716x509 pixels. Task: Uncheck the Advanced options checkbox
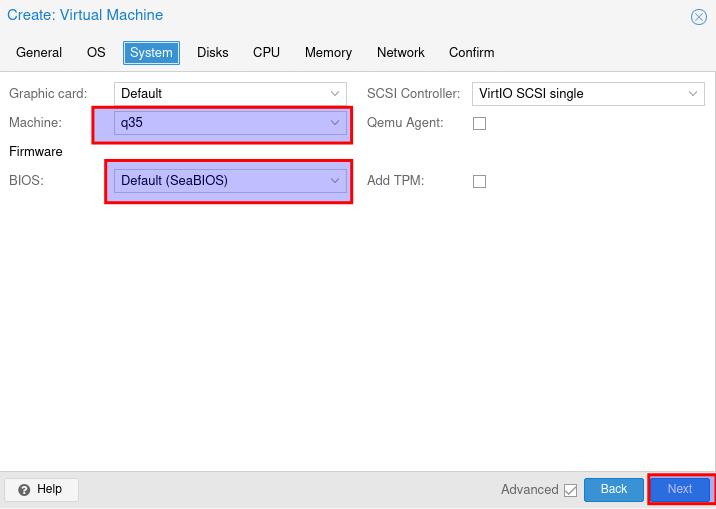(x=570, y=490)
